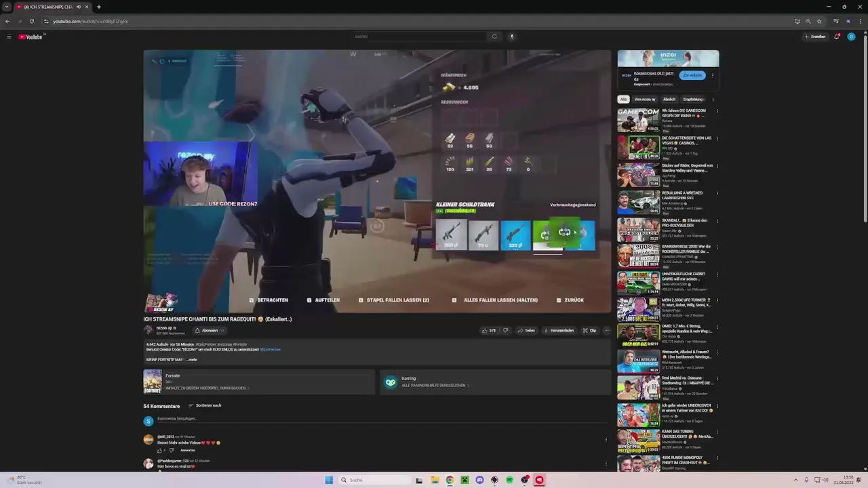
Task: Open Spotify from the taskbar
Action: [x=509, y=480]
